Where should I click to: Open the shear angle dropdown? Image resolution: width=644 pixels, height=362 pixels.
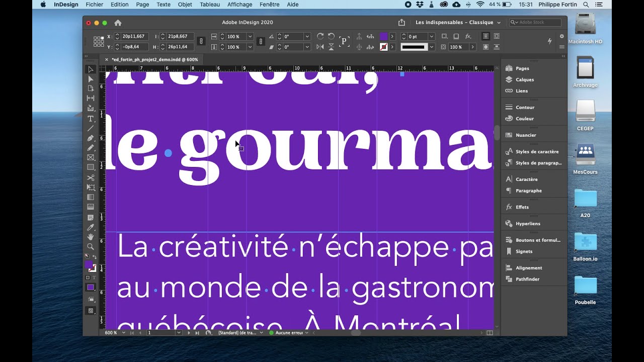point(307,47)
